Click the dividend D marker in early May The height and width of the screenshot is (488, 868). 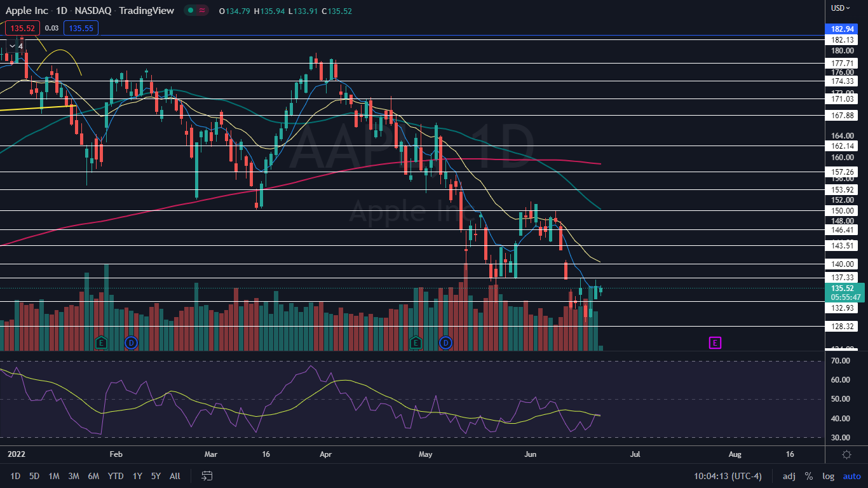(x=445, y=342)
